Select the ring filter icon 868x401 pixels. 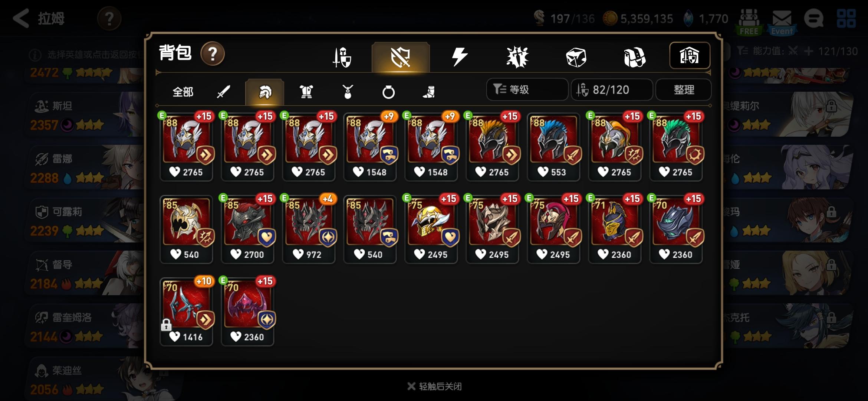click(388, 92)
